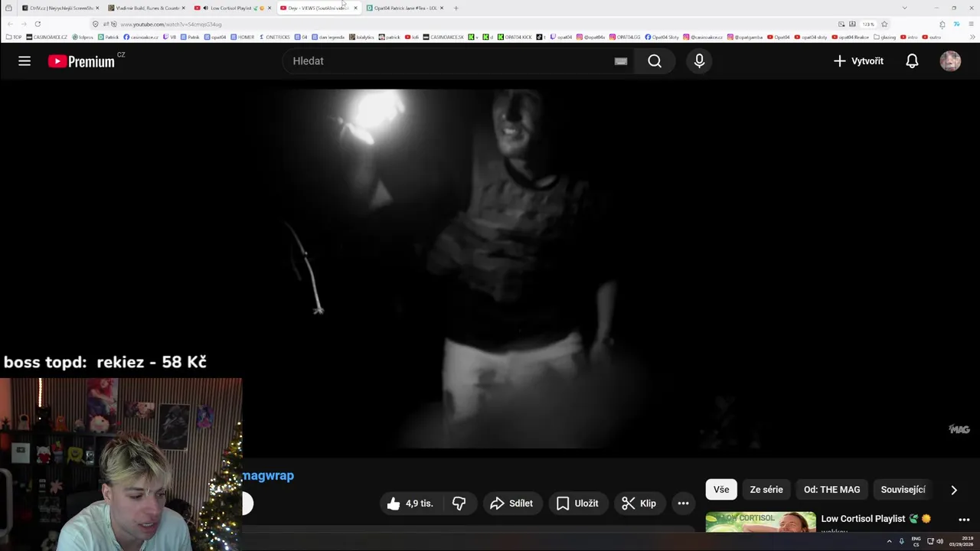Open the YouTube hamburger guide menu
This screenshot has width=980, height=551.
[x=24, y=61]
